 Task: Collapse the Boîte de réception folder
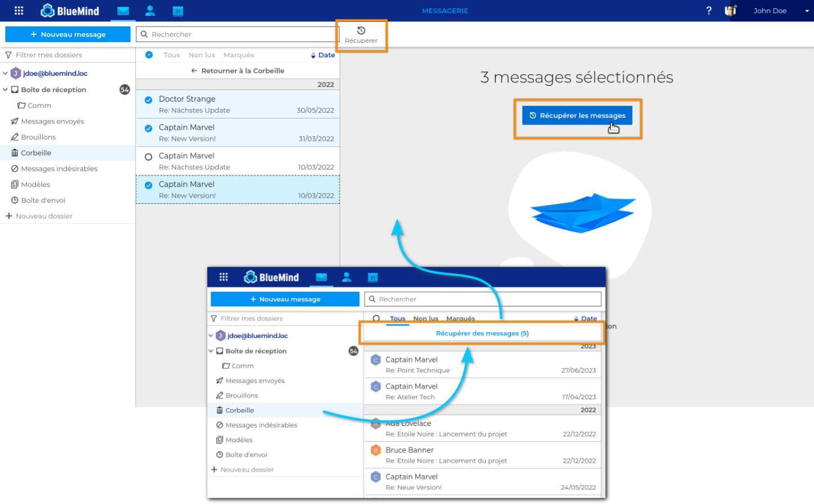point(5,90)
